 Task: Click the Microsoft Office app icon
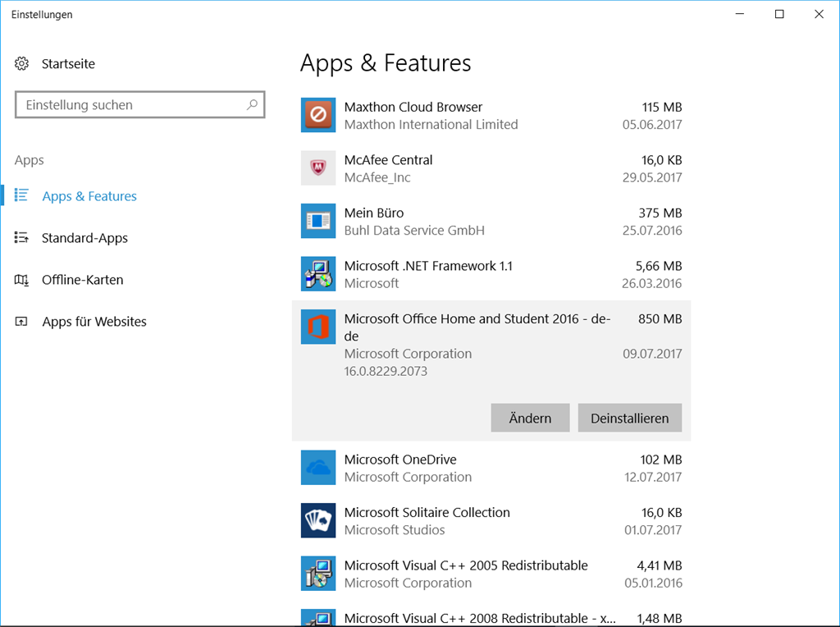coord(318,327)
